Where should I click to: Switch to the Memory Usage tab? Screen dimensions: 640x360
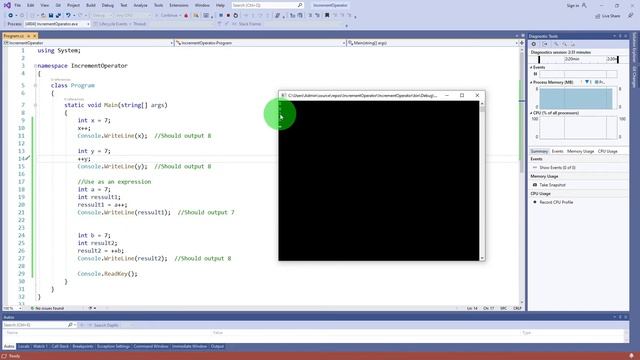tap(580, 151)
